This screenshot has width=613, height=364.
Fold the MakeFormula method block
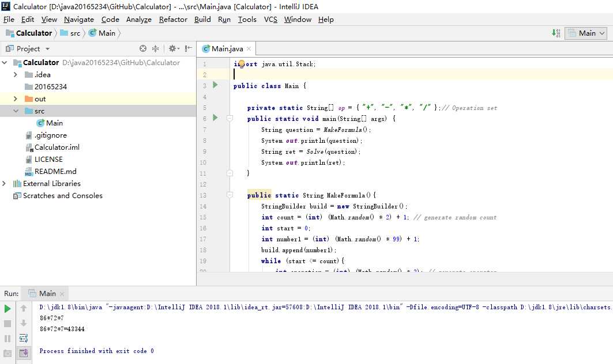230,195
